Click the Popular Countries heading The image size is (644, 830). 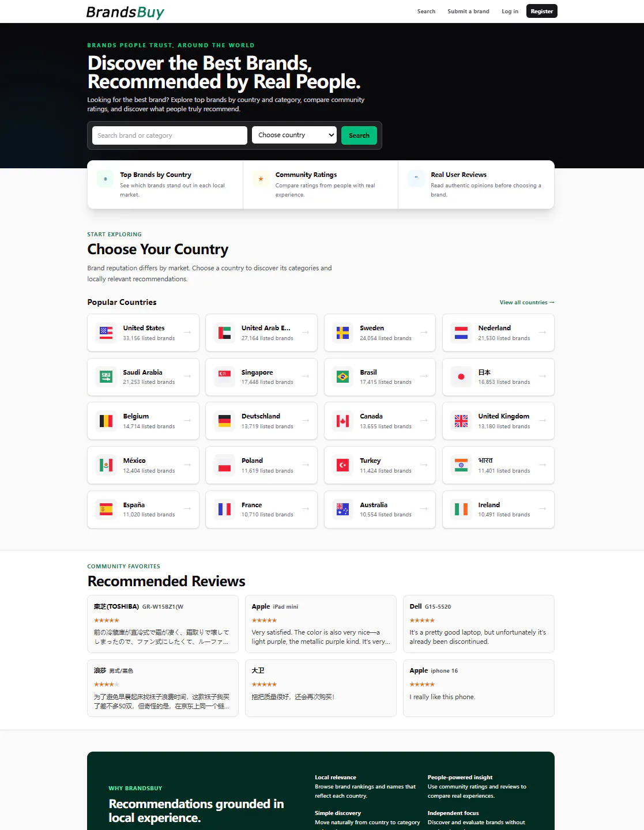[122, 302]
